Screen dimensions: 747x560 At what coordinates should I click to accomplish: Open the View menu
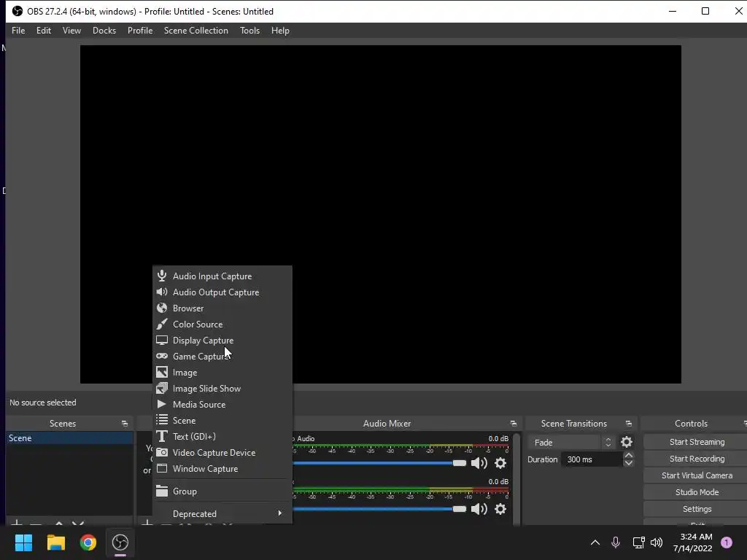[71, 31]
